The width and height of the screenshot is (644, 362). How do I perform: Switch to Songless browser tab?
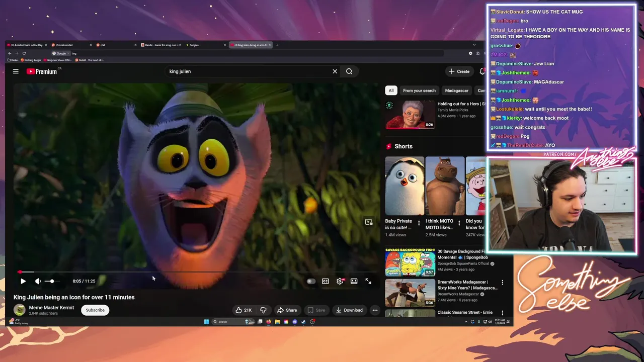(x=206, y=45)
